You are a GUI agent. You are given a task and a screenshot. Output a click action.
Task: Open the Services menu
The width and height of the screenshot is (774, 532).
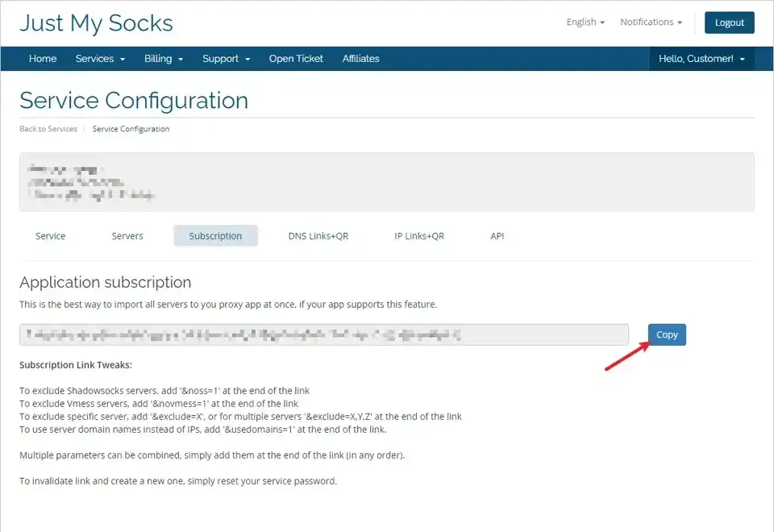pyautogui.click(x=100, y=59)
